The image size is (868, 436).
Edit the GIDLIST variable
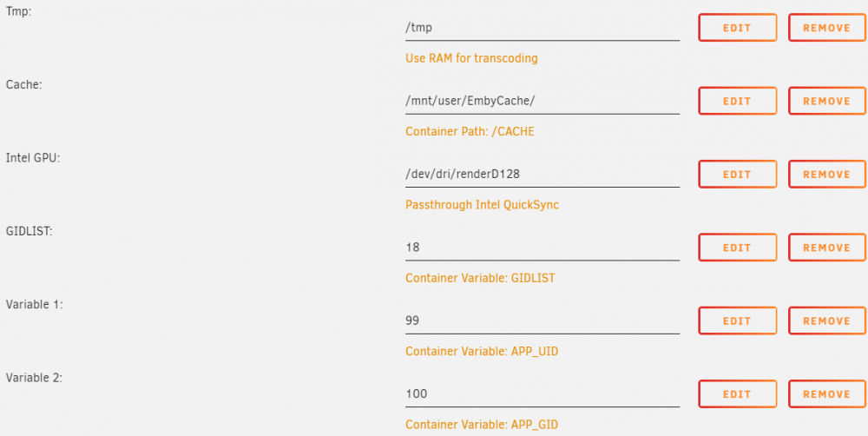tap(737, 248)
